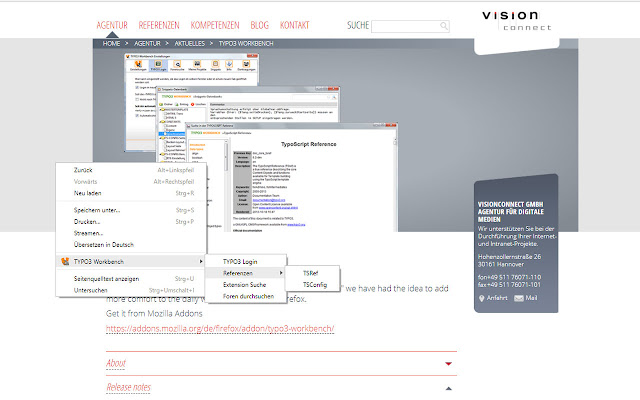
Task: Click the Anfahrt link text
Action: pyautogui.click(x=497, y=298)
